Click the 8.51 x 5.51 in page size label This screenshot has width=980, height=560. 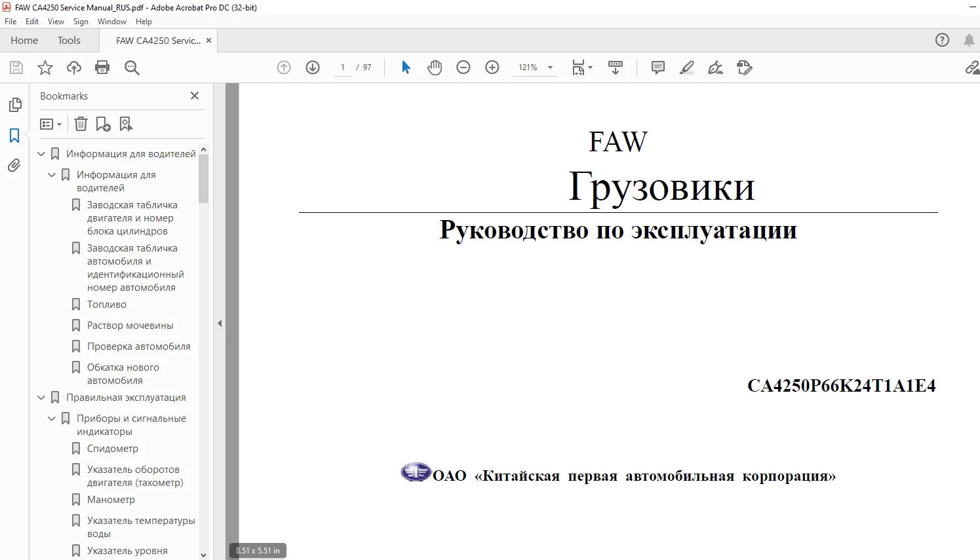[258, 551]
